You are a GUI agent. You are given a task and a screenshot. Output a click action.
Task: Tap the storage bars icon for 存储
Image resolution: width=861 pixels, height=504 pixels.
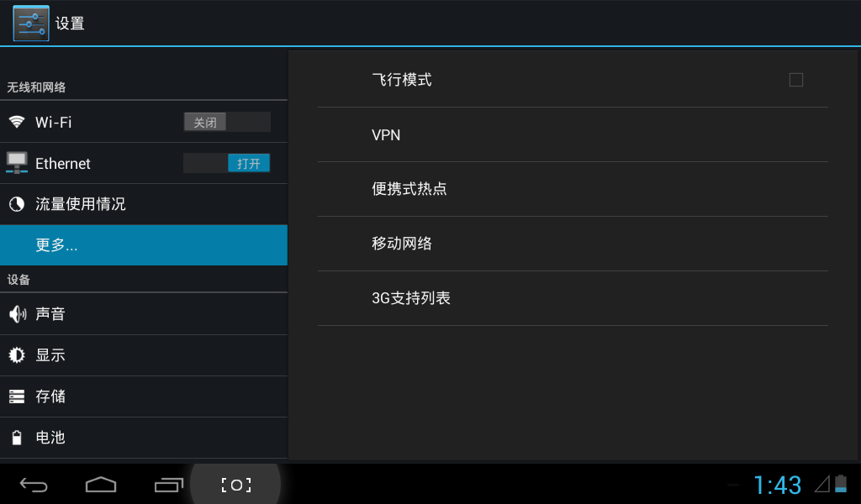(17, 396)
